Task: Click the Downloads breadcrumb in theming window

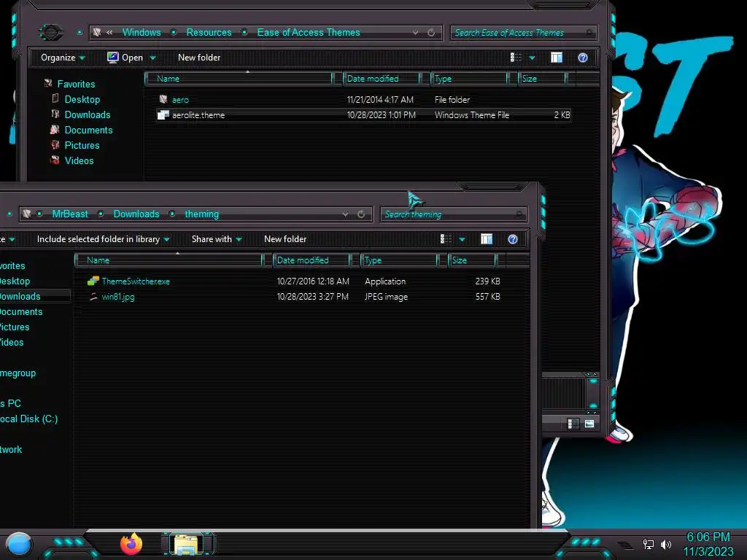Action: coord(136,214)
